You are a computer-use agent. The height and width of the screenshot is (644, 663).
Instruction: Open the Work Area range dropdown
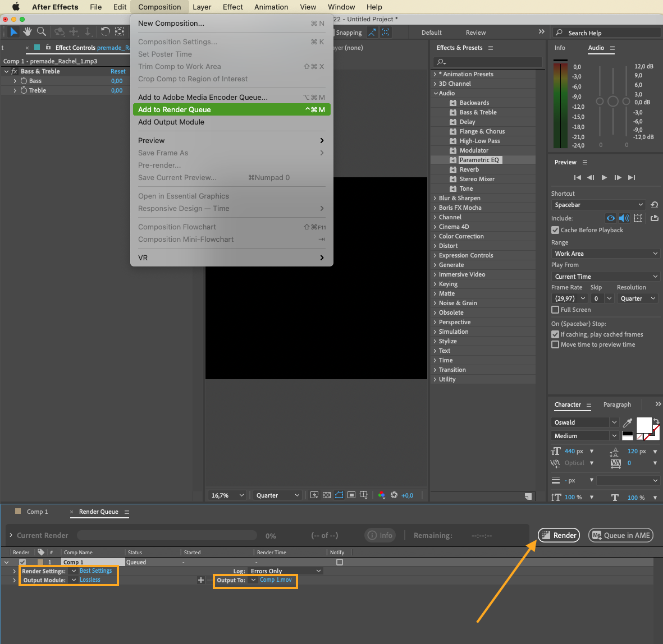605,254
